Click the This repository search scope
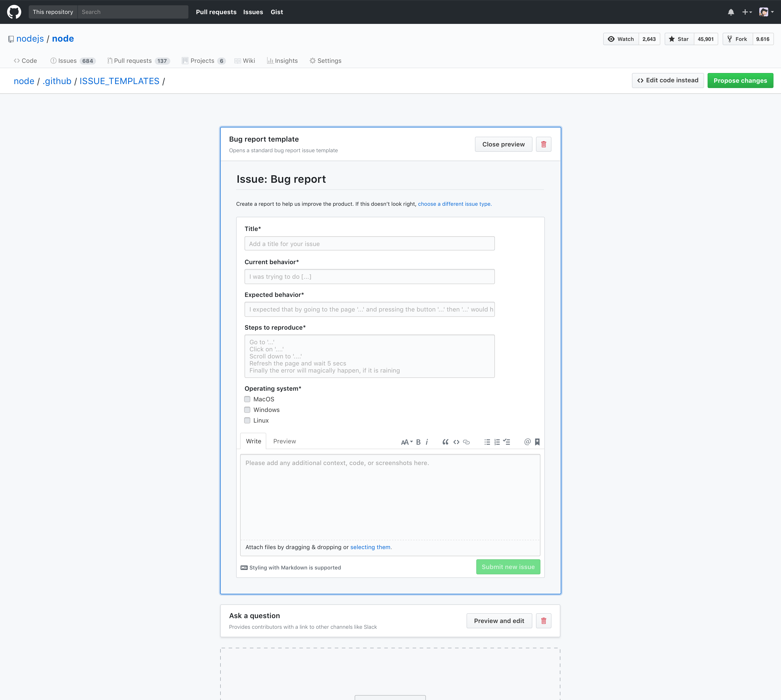Screen dimensions: 781x700 tap(53, 12)
